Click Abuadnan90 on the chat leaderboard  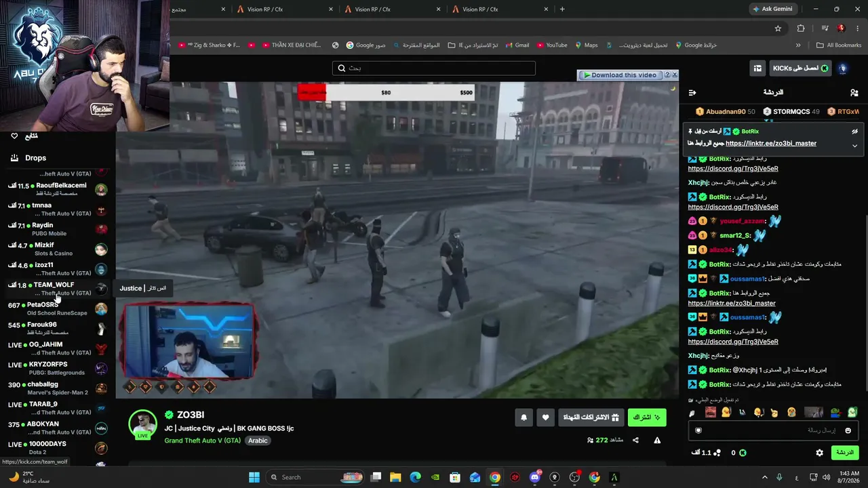tap(726, 111)
